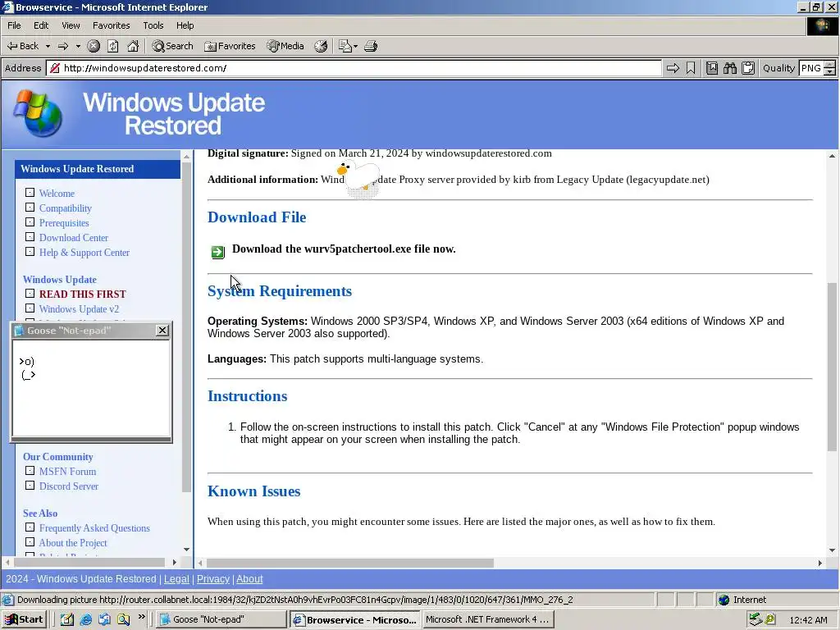Open the Media pane

coord(285,46)
